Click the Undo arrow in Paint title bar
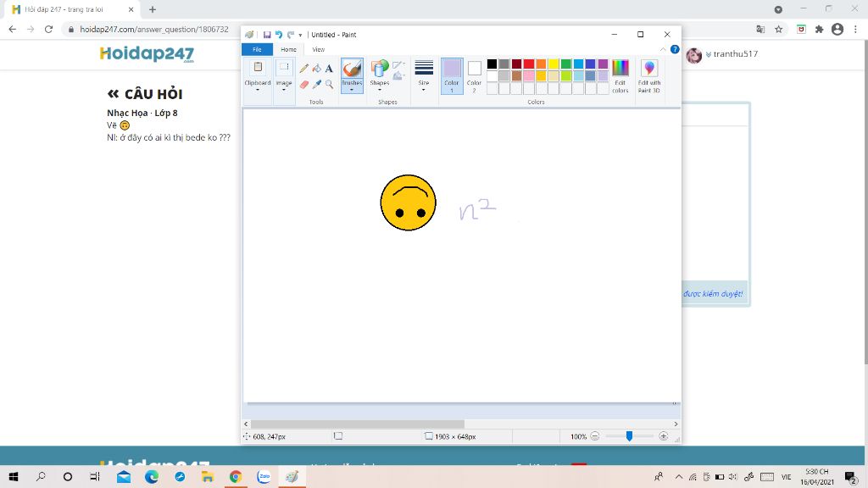 [278, 35]
